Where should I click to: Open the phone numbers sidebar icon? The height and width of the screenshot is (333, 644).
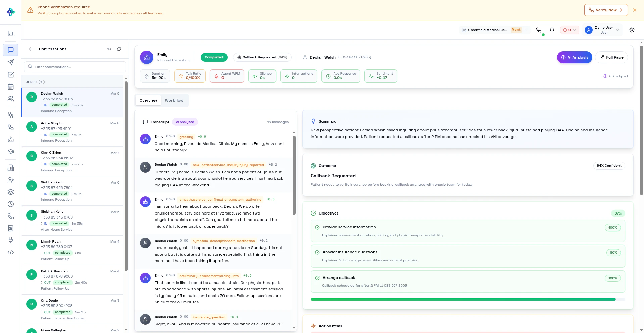[x=11, y=216]
